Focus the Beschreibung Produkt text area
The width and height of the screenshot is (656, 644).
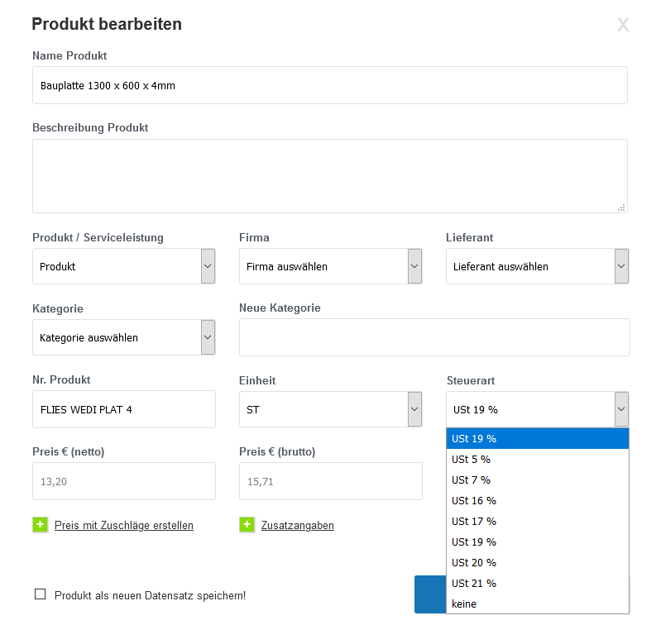pos(330,176)
